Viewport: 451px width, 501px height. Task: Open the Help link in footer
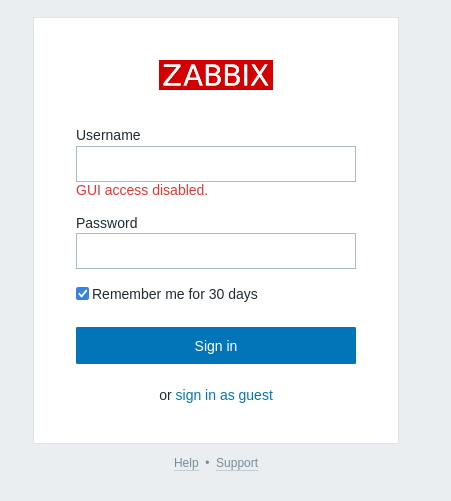(186, 463)
